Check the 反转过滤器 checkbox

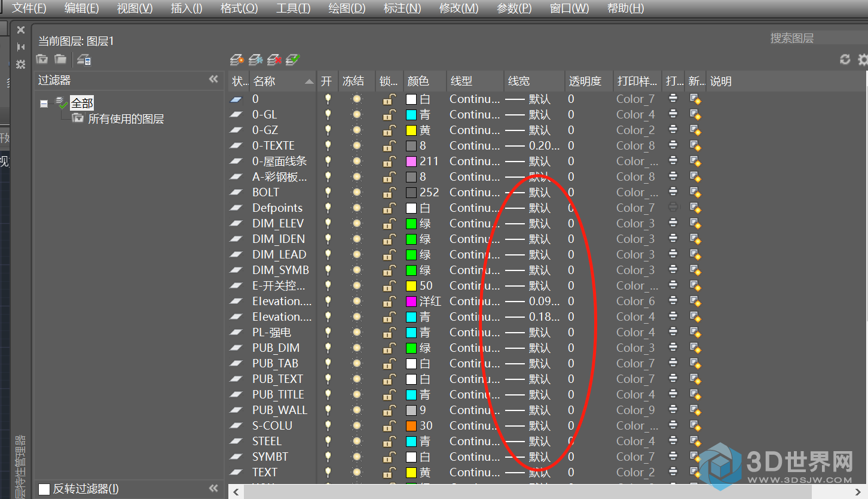pyautogui.click(x=44, y=489)
